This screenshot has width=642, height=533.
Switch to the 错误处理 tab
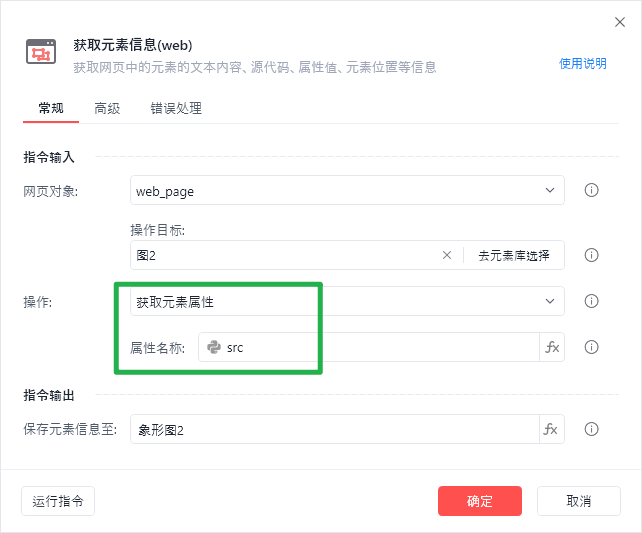[176, 108]
